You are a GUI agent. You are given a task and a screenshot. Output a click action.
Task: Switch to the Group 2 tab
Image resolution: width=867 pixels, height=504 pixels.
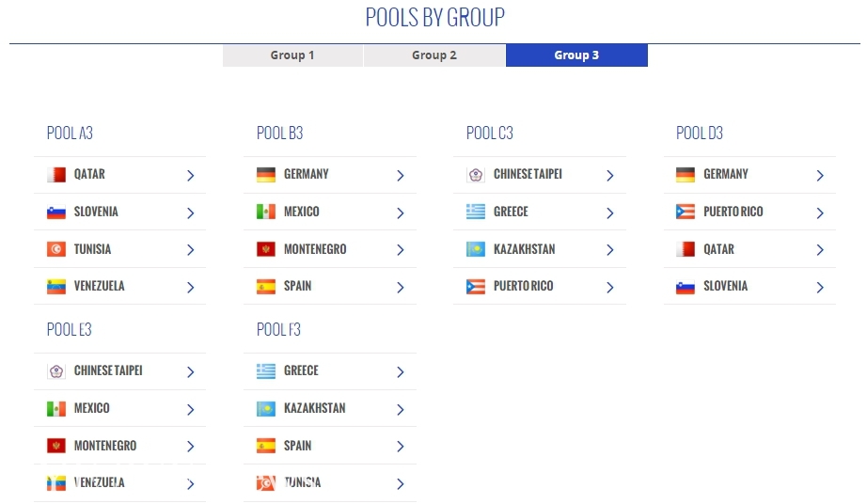[434, 55]
